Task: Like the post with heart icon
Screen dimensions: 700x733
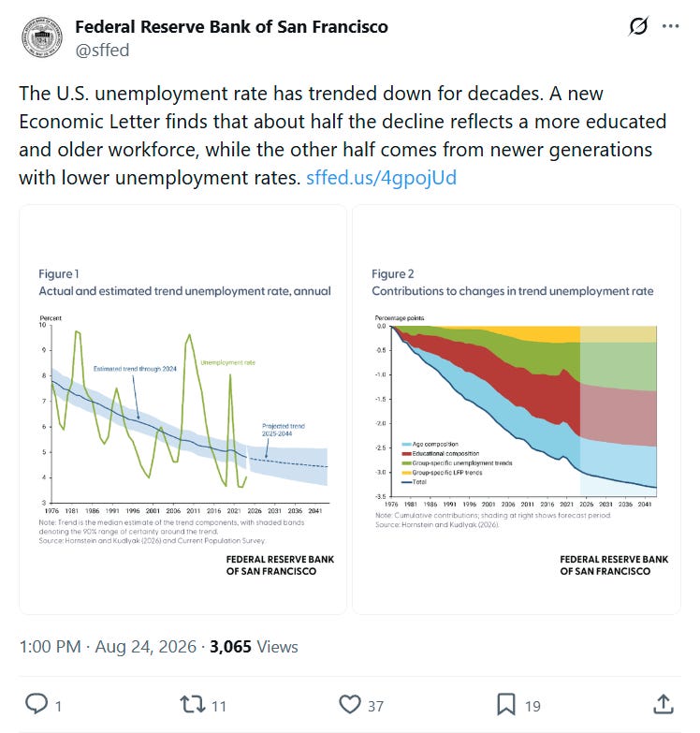Action: coord(350,705)
